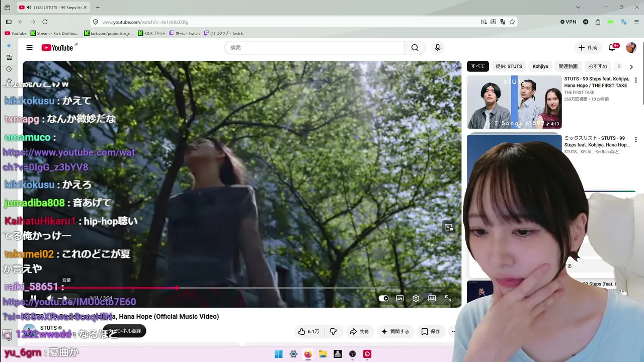Show more filter chips with the right arrow
644x362 pixels.
(631, 66)
